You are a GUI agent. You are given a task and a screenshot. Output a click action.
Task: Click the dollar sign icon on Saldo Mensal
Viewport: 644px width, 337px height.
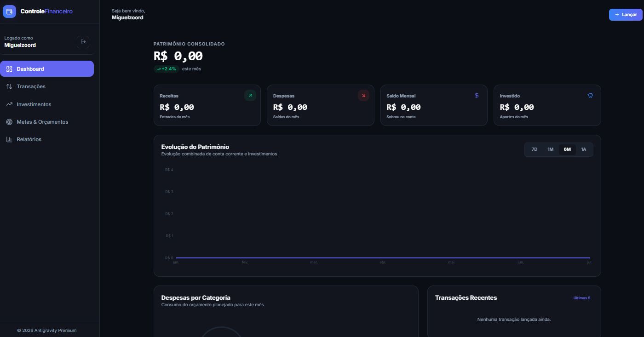477,96
